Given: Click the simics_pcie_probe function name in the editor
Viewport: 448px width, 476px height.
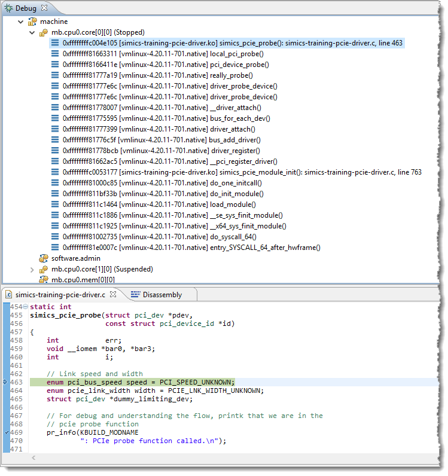Looking at the screenshot, I should click(x=65, y=316).
